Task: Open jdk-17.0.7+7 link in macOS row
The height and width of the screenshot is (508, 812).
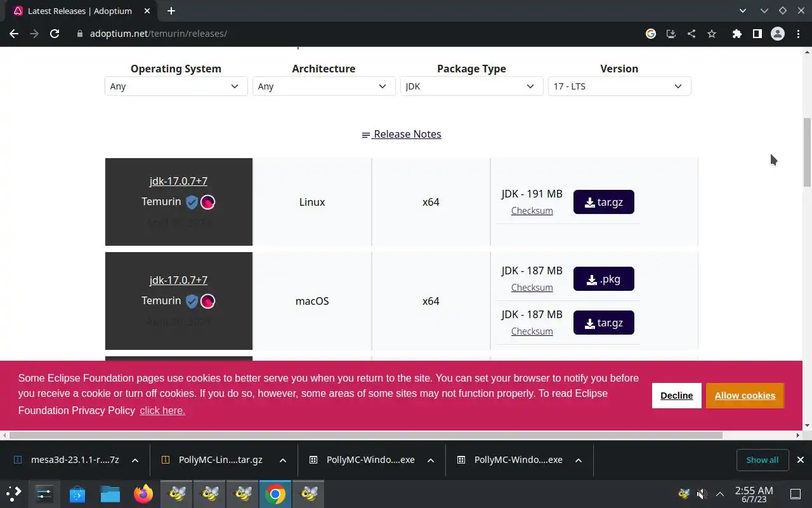Action: point(178,280)
